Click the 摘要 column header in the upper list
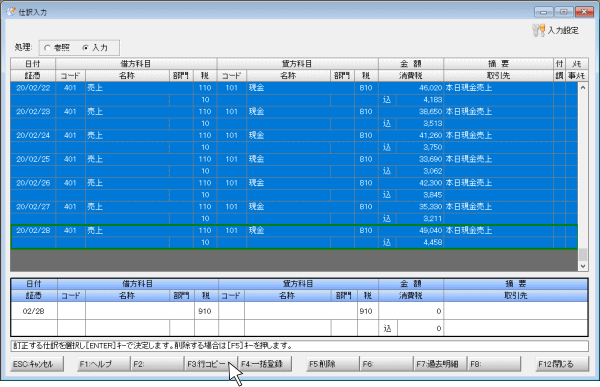600x387 pixels. [498, 64]
